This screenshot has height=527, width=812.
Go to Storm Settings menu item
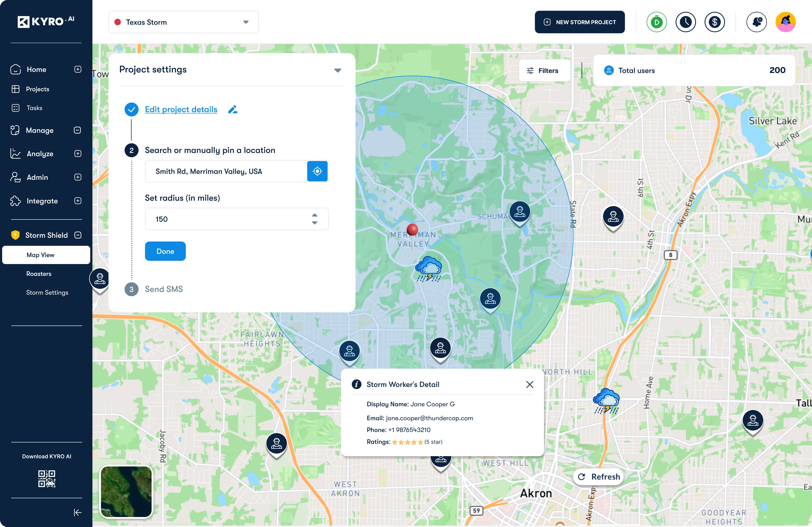point(47,292)
